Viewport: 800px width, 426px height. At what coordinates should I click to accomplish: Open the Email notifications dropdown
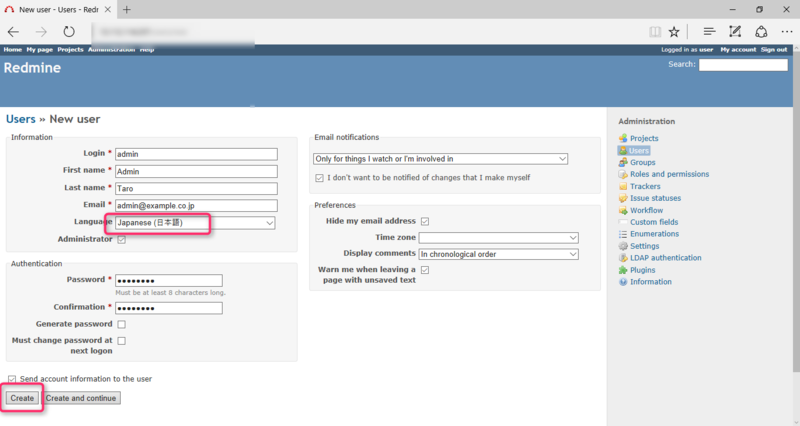point(440,159)
